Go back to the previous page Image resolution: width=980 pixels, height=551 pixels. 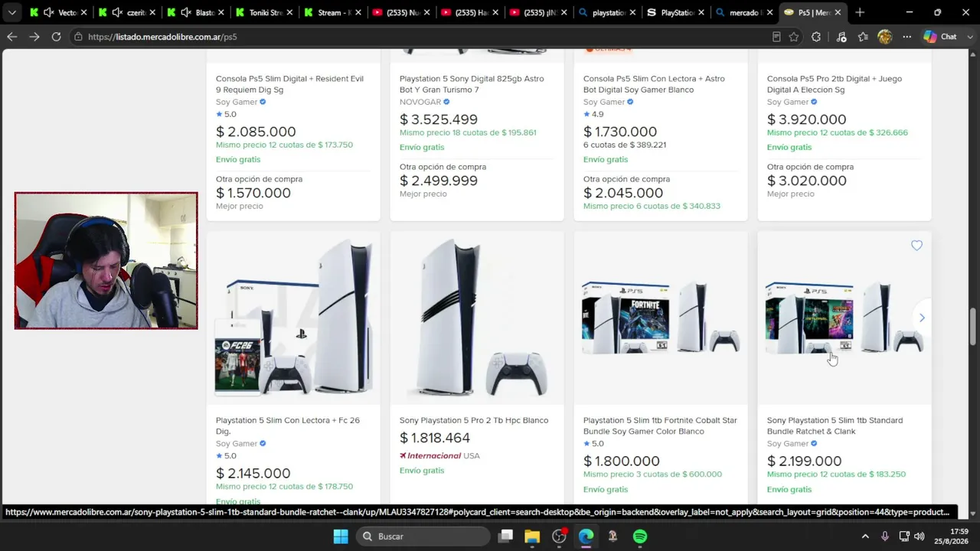tap(12, 37)
